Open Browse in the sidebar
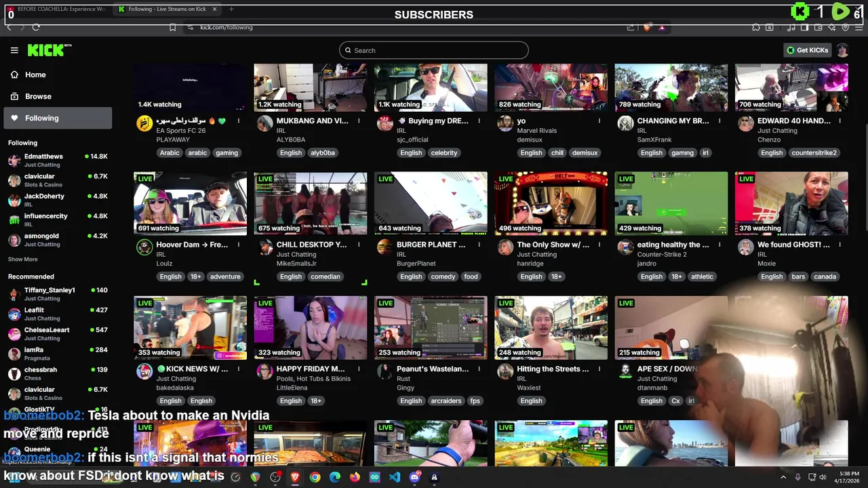 click(56, 96)
